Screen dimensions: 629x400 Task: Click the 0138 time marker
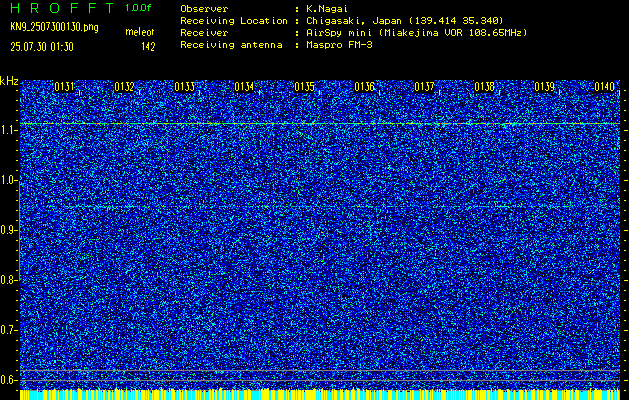pos(485,87)
